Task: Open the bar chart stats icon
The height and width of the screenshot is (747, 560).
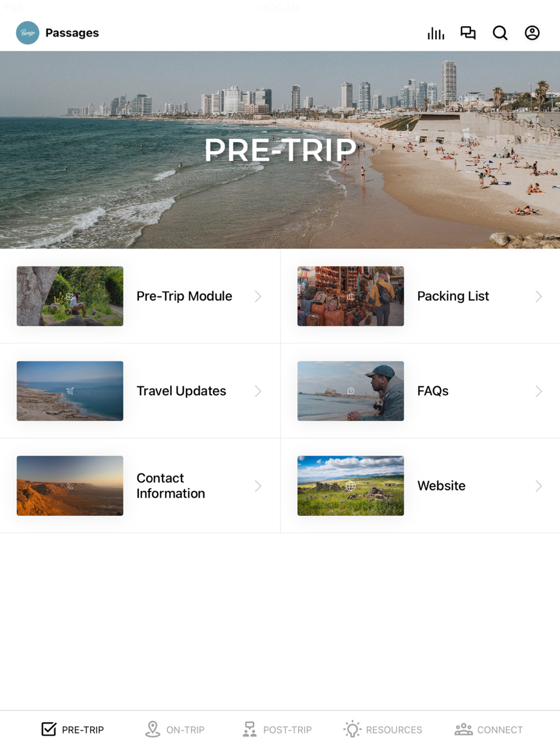Action: 436,33
